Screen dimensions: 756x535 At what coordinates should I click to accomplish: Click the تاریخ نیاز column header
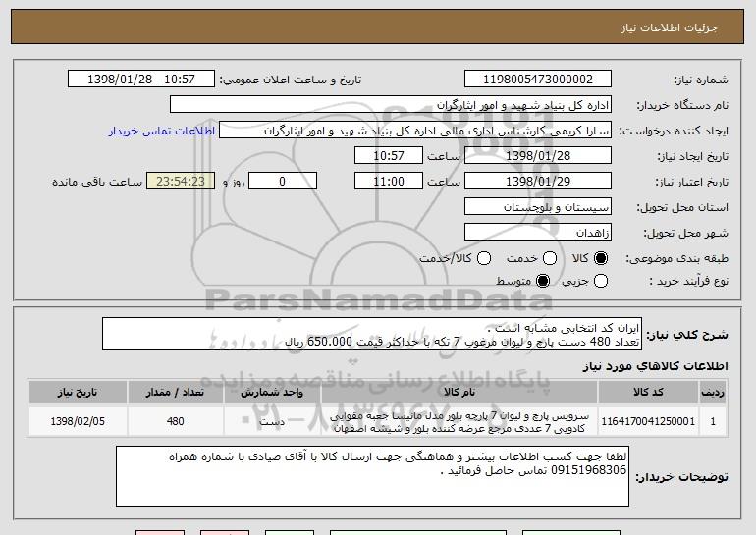[x=78, y=392]
